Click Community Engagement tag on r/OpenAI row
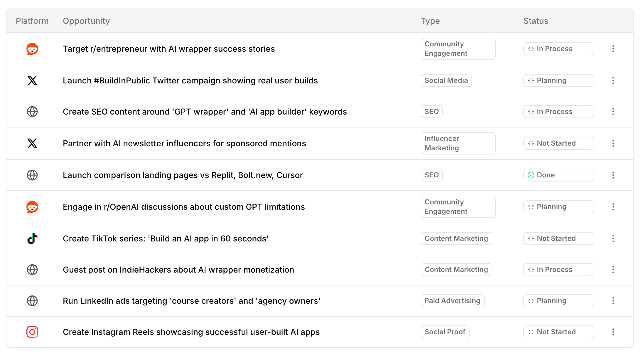 (x=458, y=207)
